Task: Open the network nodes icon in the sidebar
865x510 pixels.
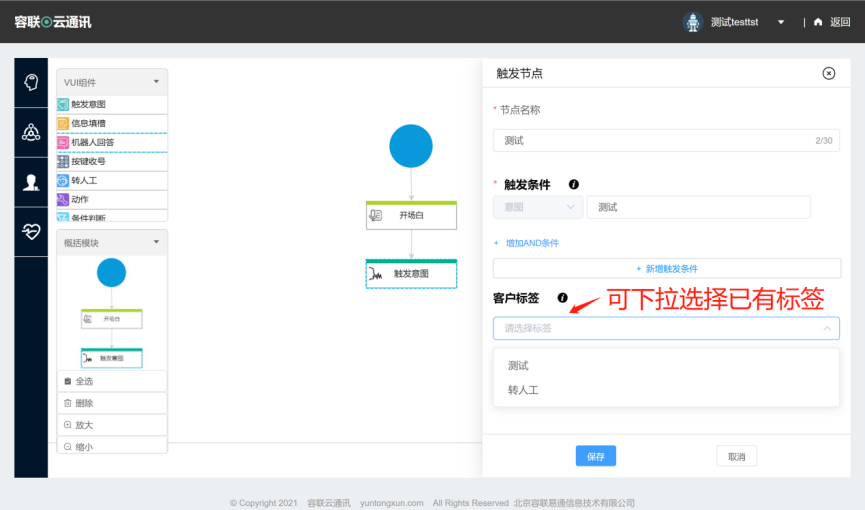Action: click(31, 132)
